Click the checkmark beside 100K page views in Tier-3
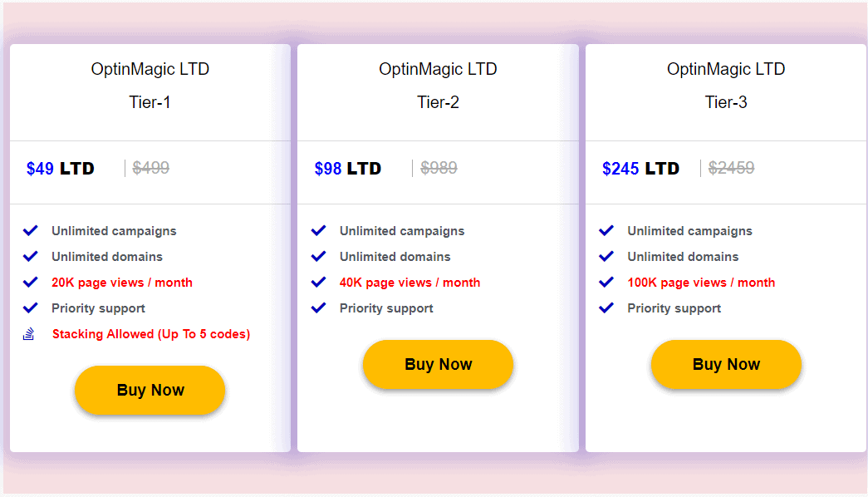The image size is (868, 497). [607, 283]
